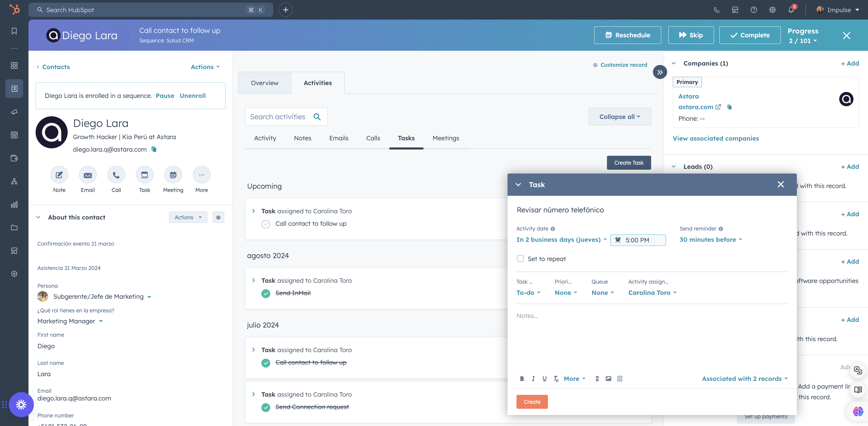Open the Send reminder 30 minutes before dropdown
The width and height of the screenshot is (868, 426).
(711, 240)
